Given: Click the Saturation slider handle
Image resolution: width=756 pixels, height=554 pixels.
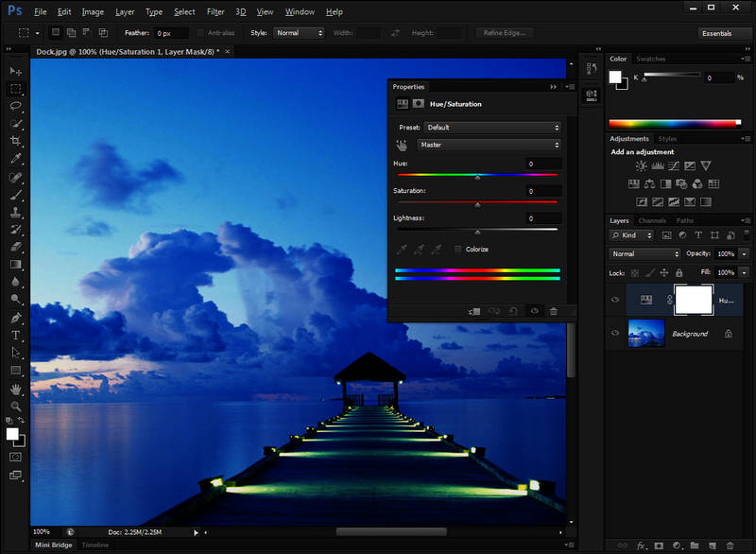Looking at the screenshot, I should click(477, 204).
